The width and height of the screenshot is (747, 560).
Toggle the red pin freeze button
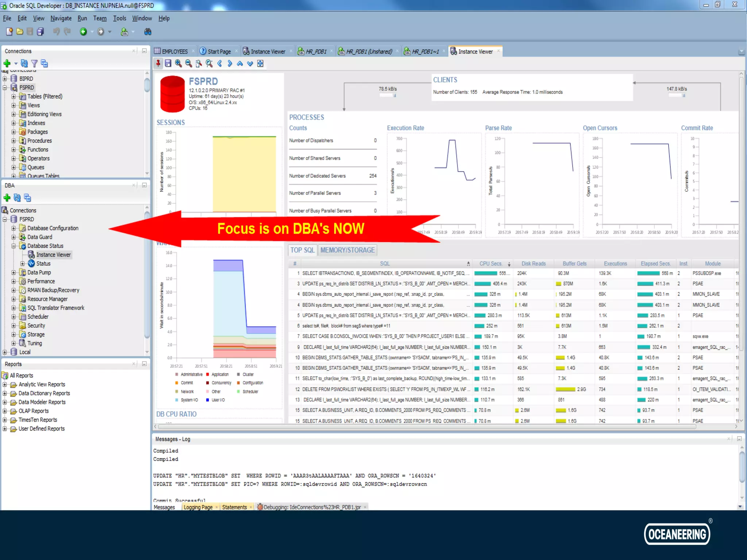click(158, 63)
